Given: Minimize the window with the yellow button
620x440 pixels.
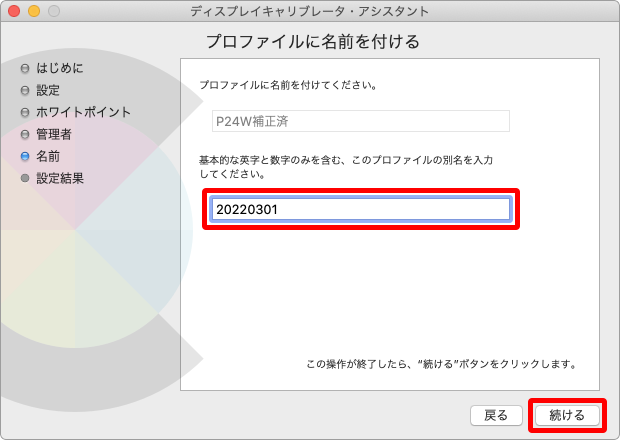Looking at the screenshot, I should click(x=33, y=11).
